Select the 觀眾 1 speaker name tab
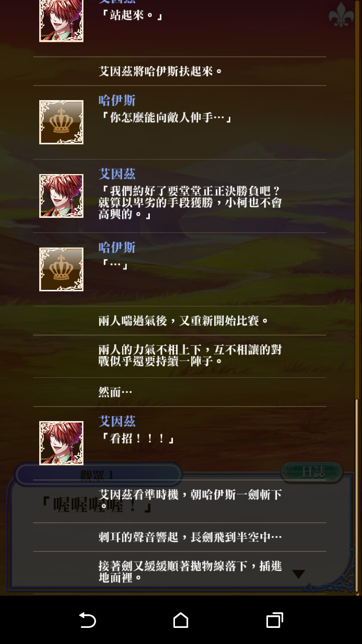The width and height of the screenshot is (362, 644). click(x=99, y=475)
